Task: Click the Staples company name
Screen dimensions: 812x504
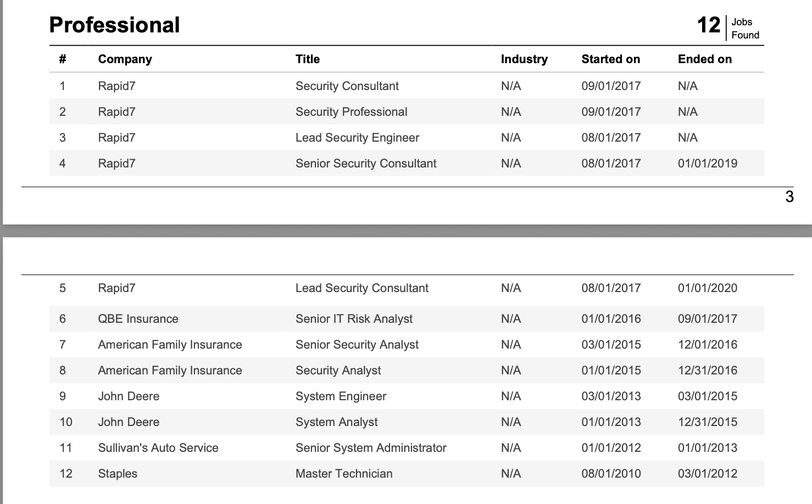Action: 118,474
